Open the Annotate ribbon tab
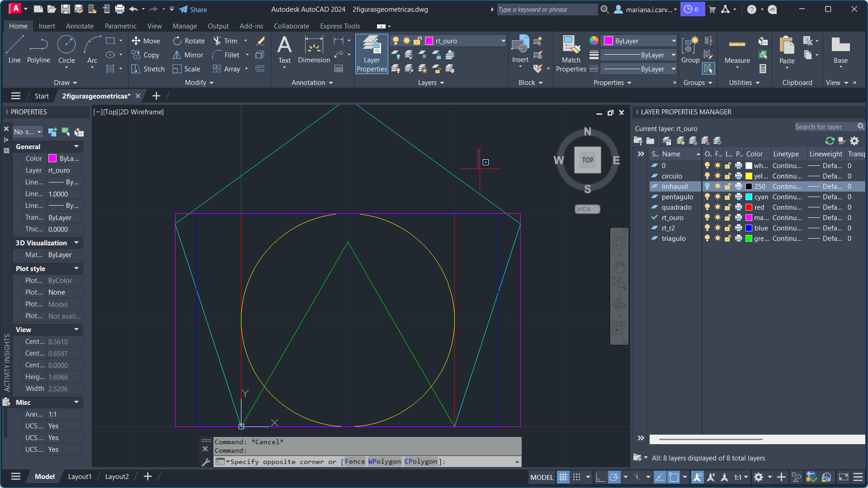Viewport: 868px width, 488px height. (x=80, y=26)
